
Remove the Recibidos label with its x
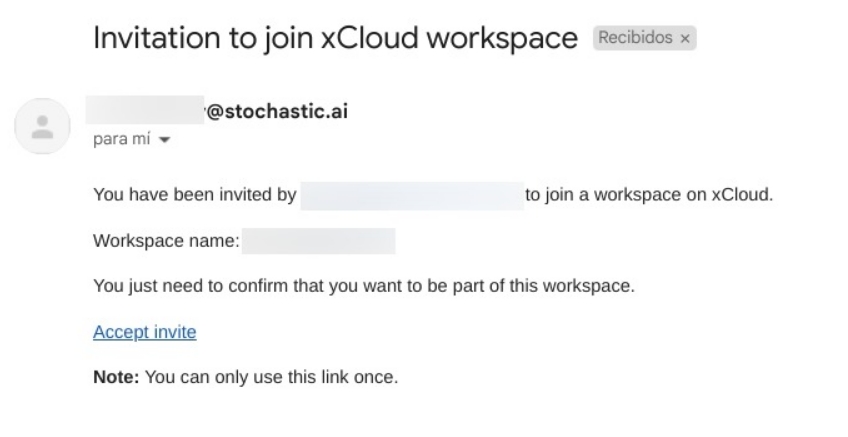685,38
